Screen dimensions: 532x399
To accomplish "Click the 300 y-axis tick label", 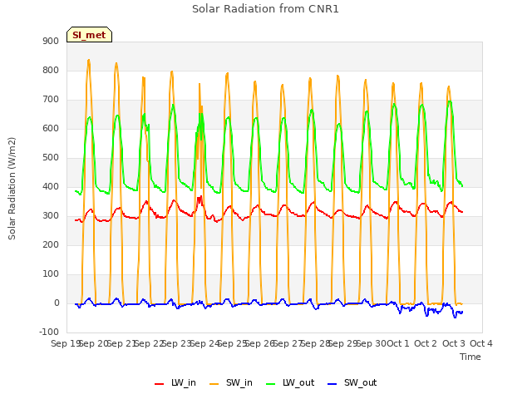I will [51, 216].
